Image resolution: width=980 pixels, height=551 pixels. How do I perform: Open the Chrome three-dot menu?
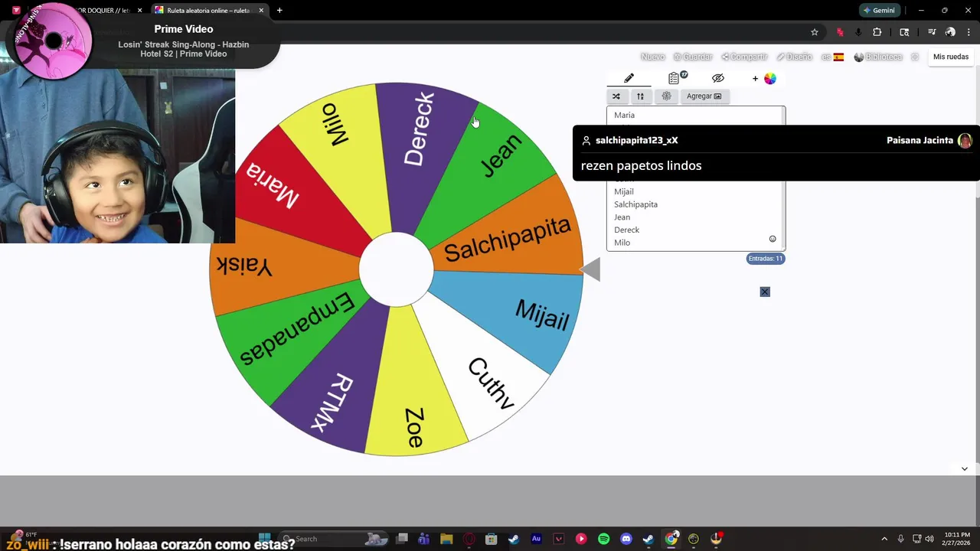pyautogui.click(x=968, y=32)
